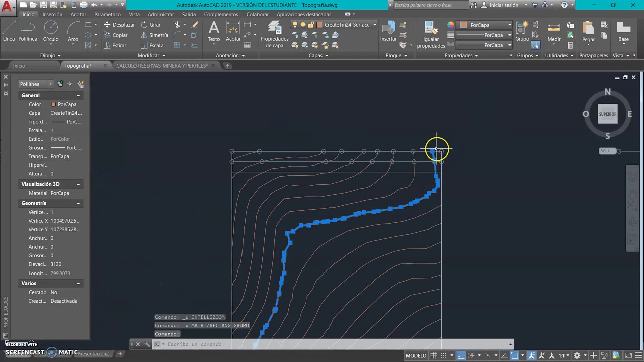Click the Escala (scale) tool
The image size is (644, 362).
tap(152, 45)
